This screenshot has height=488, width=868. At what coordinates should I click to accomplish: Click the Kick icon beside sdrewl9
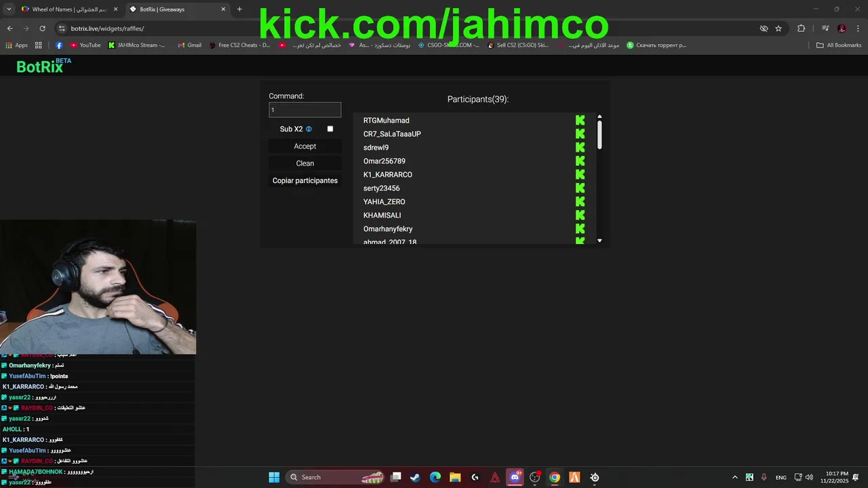click(x=580, y=147)
